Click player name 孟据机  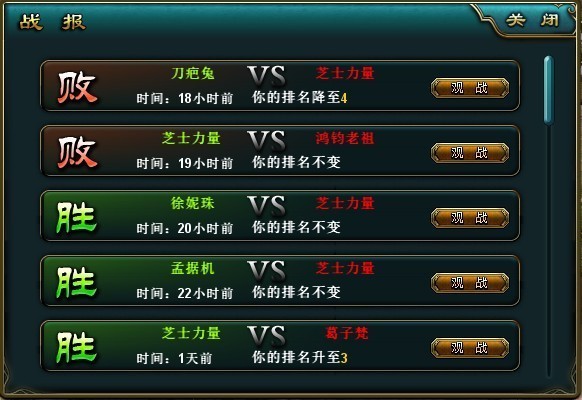coord(193,268)
